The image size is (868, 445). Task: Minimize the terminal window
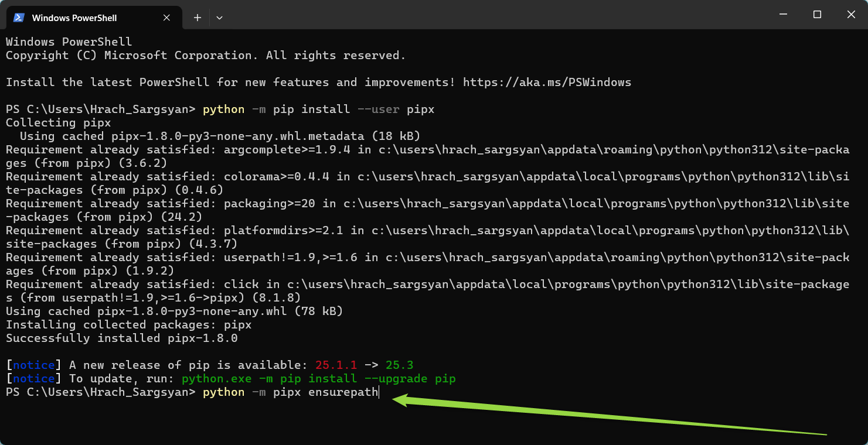pyautogui.click(x=783, y=15)
